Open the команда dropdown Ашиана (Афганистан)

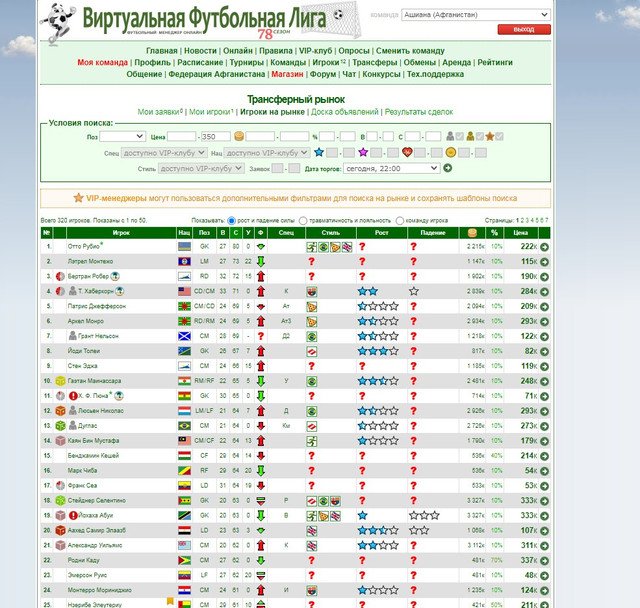(x=476, y=15)
